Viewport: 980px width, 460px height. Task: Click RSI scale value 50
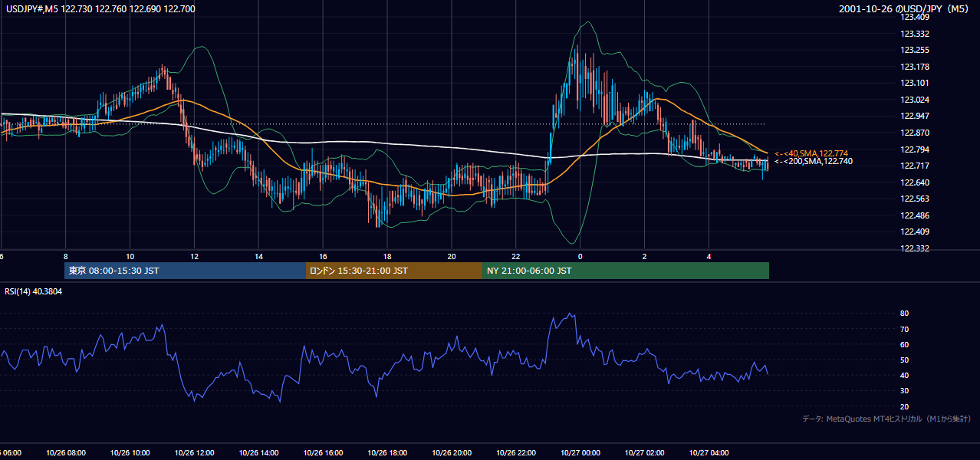[x=905, y=360]
